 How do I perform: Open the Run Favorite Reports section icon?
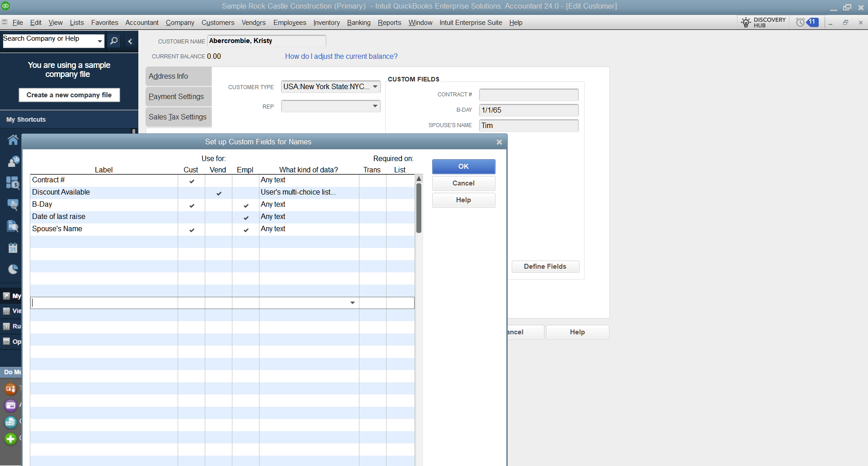coord(6,326)
